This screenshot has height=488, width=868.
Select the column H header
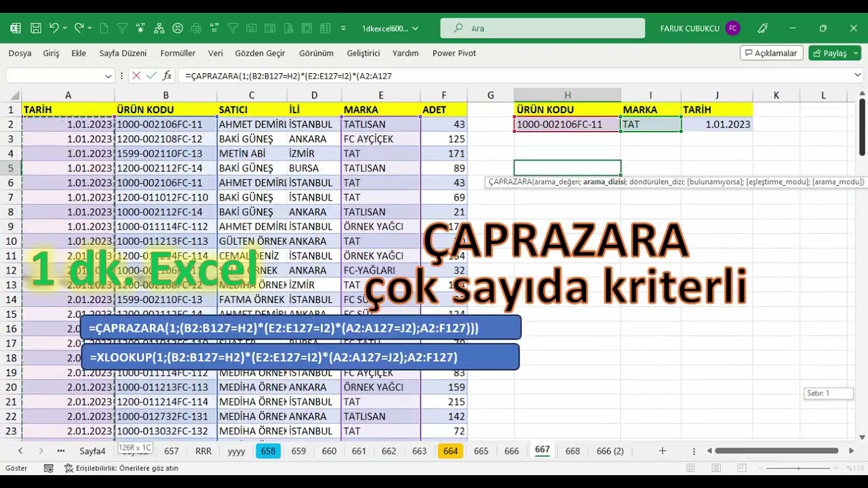(x=568, y=95)
